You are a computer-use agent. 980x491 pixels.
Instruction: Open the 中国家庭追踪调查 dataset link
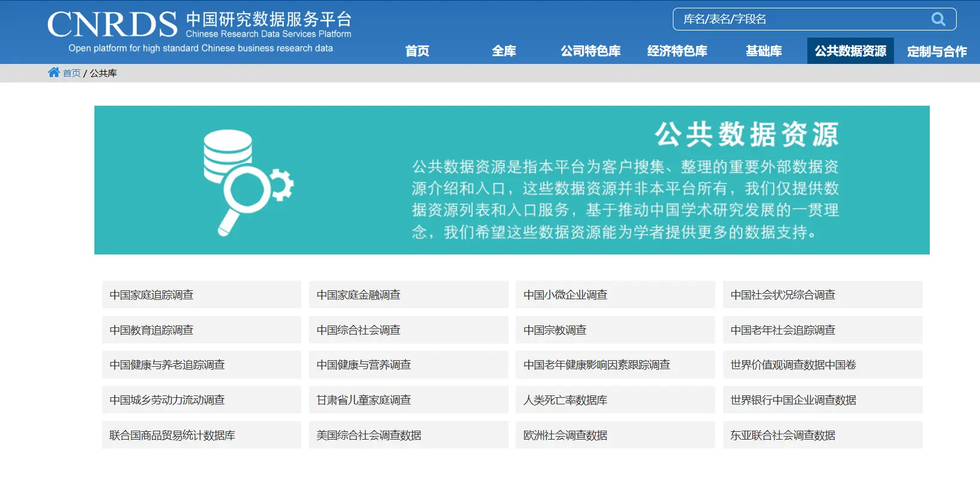[152, 295]
